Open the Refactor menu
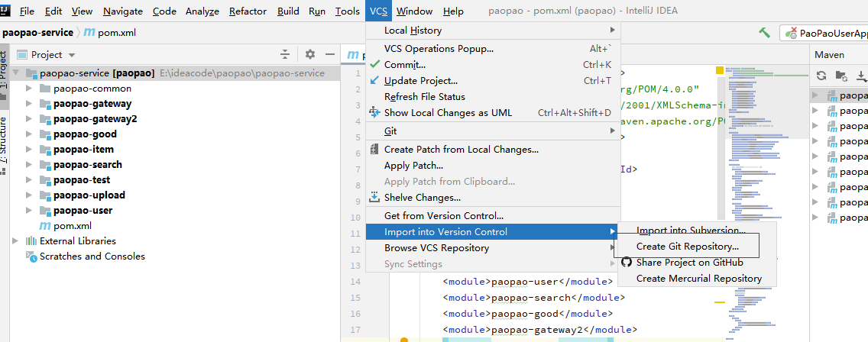 (x=248, y=11)
